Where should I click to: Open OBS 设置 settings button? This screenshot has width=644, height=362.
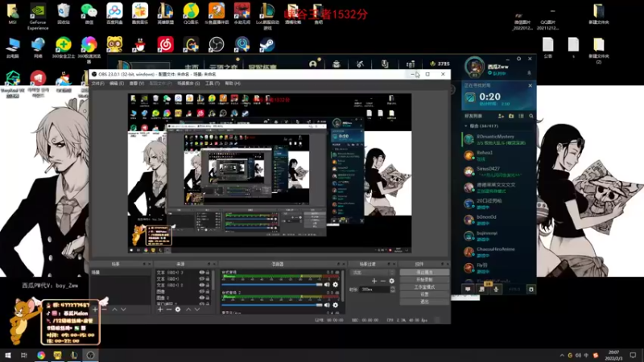(x=424, y=294)
